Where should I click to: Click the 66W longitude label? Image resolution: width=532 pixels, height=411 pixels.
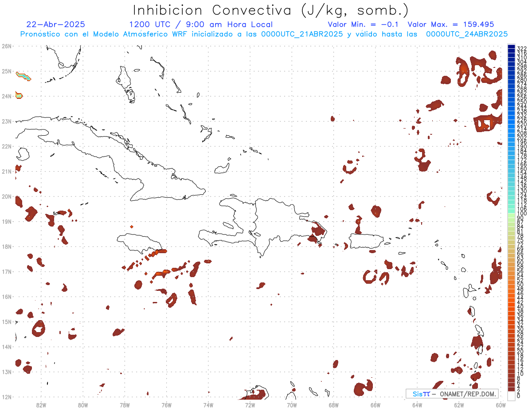coord(375,404)
